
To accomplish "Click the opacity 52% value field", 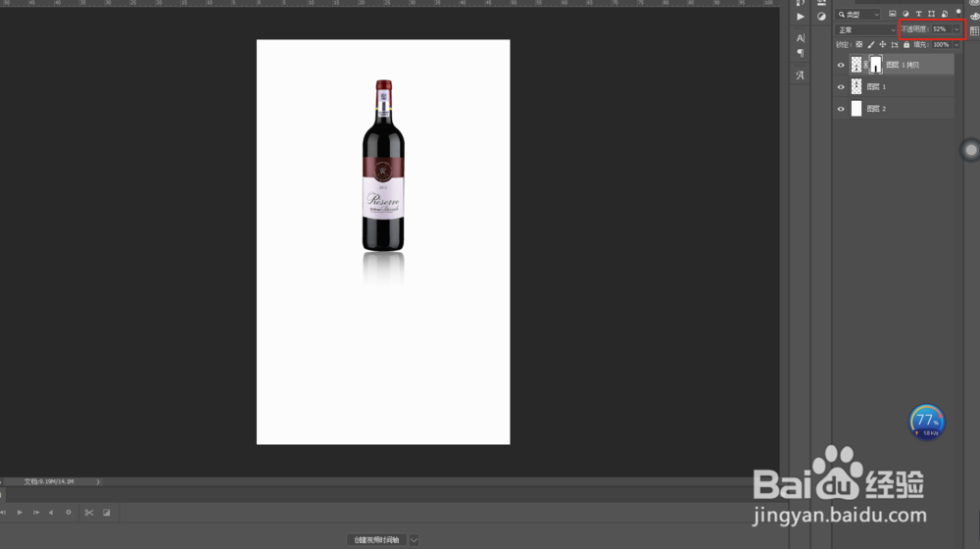I will tap(941, 29).
